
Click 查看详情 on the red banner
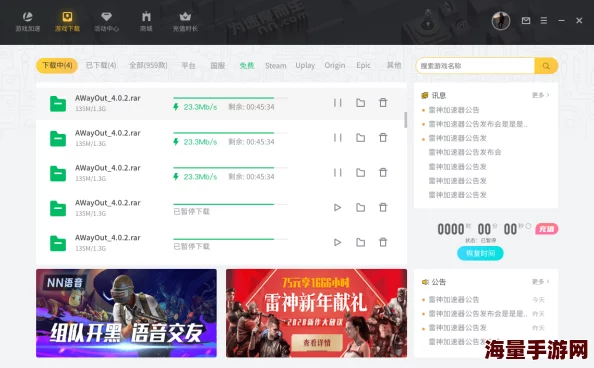(x=317, y=343)
